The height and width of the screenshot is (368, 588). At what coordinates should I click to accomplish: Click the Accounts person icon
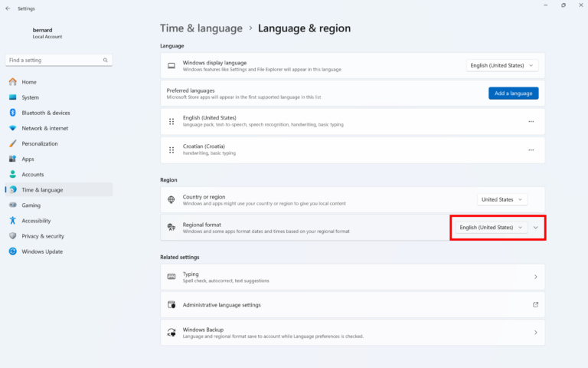pyautogui.click(x=13, y=174)
